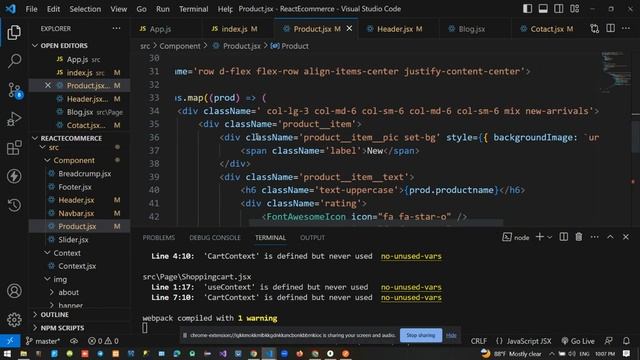Toggle the primary side bar layout icon
The image size is (640, 360).
click(527, 9)
